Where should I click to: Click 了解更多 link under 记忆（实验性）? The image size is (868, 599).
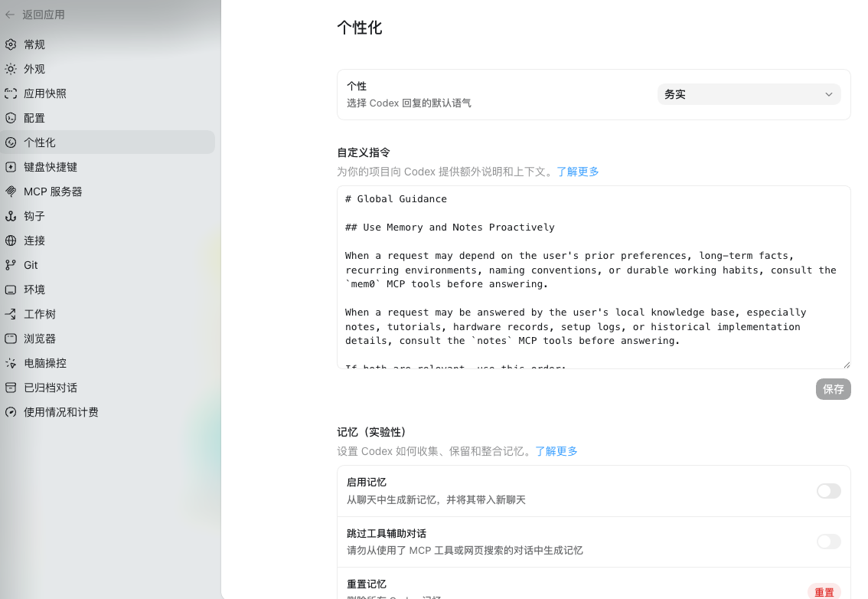point(556,451)
